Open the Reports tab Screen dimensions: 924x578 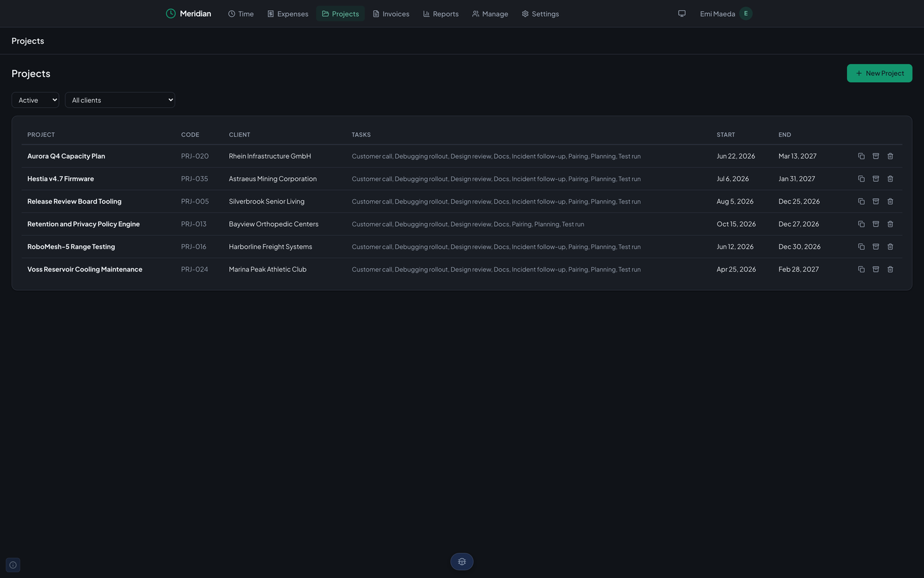point(441,13)
